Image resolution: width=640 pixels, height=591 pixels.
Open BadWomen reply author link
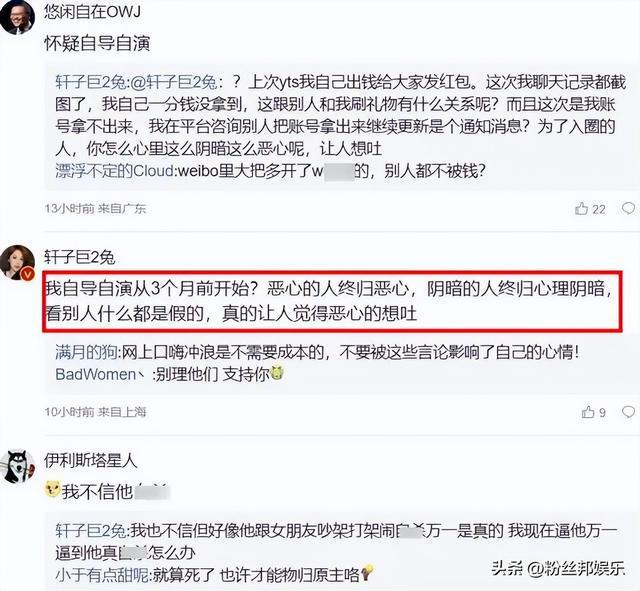[x=101, y=374]
